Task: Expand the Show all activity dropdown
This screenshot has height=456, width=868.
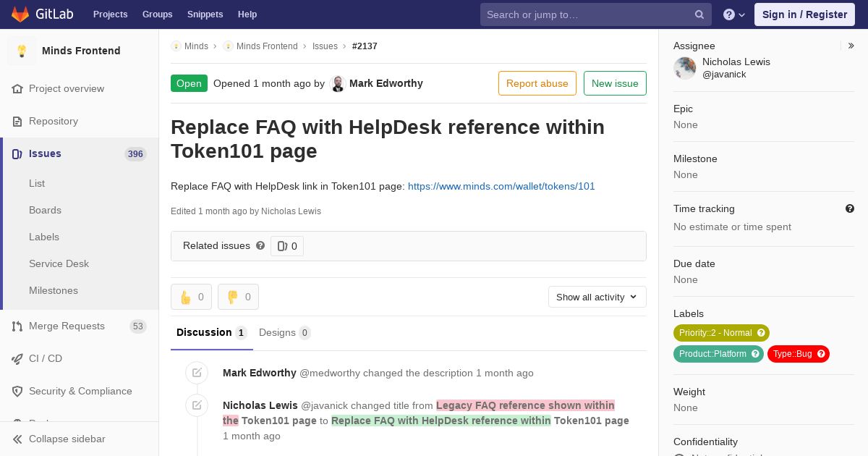Action: click(597, 297)
